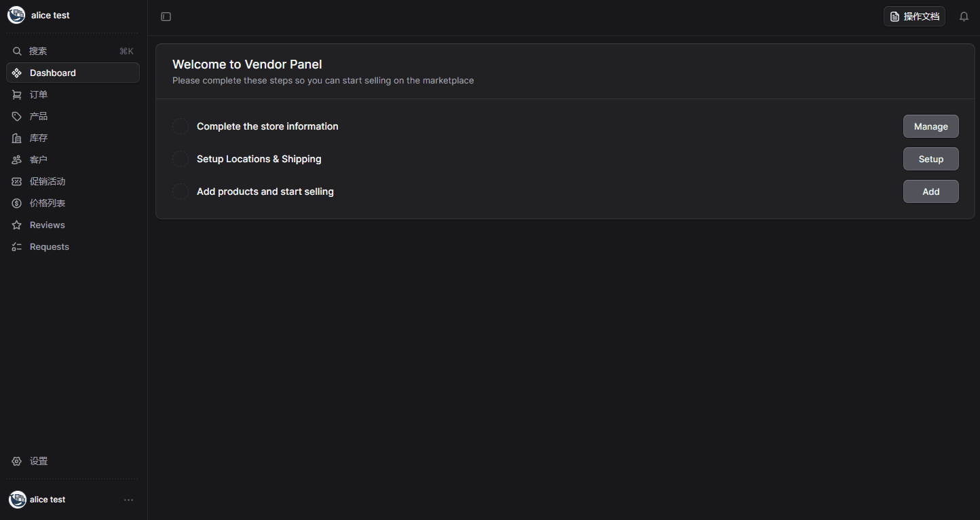
Task: Open the notifications bell
Action: click(x=964, y=17)
